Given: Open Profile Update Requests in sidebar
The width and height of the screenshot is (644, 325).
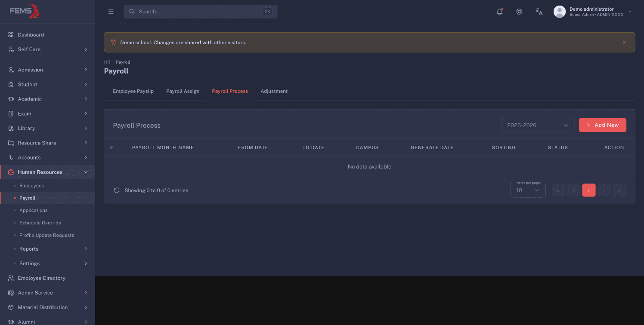Looking at the screenshot, I should (47, 235).
